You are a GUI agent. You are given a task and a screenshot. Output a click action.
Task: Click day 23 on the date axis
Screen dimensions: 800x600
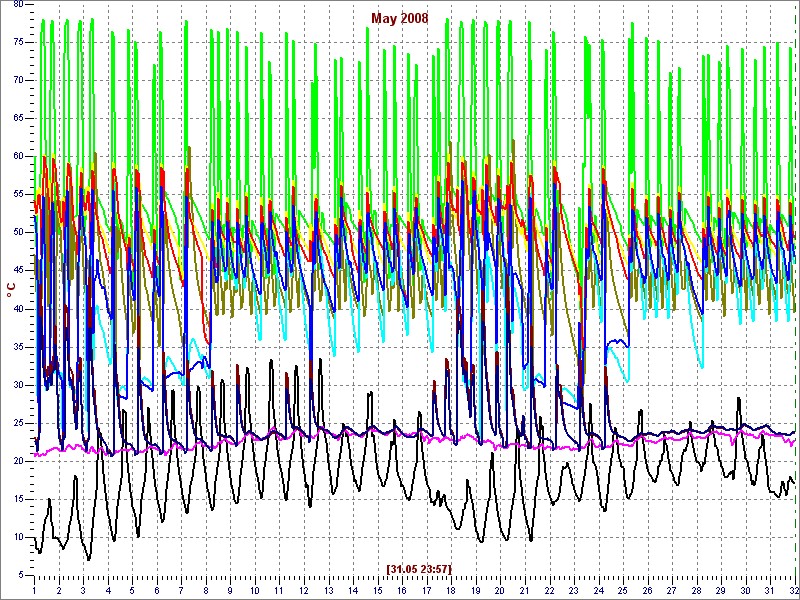[x=573, y=590]
